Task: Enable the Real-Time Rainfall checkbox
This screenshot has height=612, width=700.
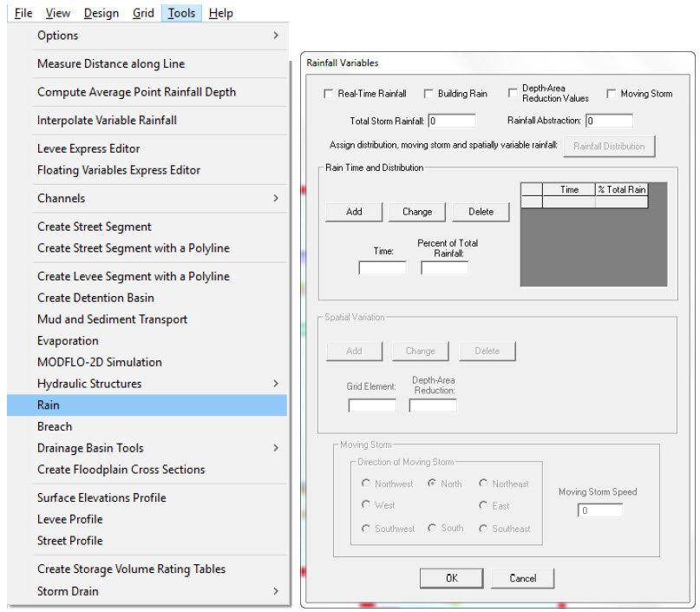Action: [329, 94]
